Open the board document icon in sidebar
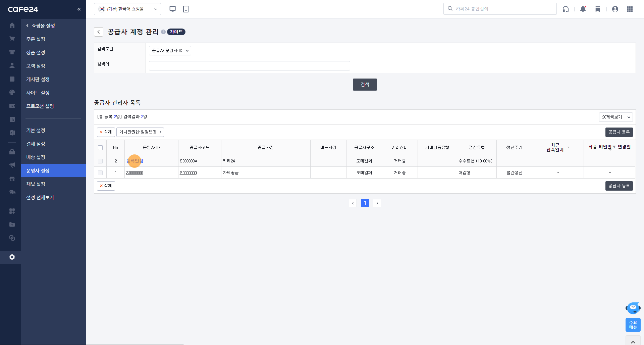The width and height of the screenshot is (644, 345). [x=12, y=79]
